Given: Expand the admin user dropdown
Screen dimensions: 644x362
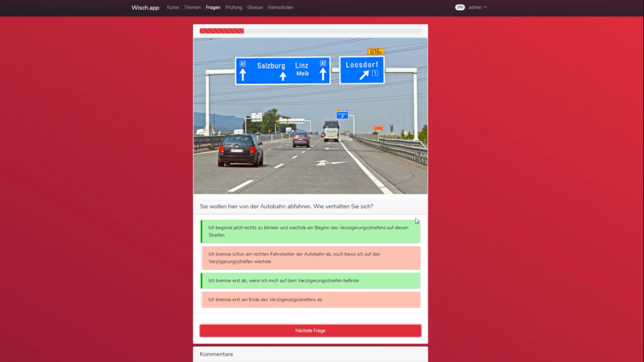Looking at the screenshot, I should coord(477,8).
